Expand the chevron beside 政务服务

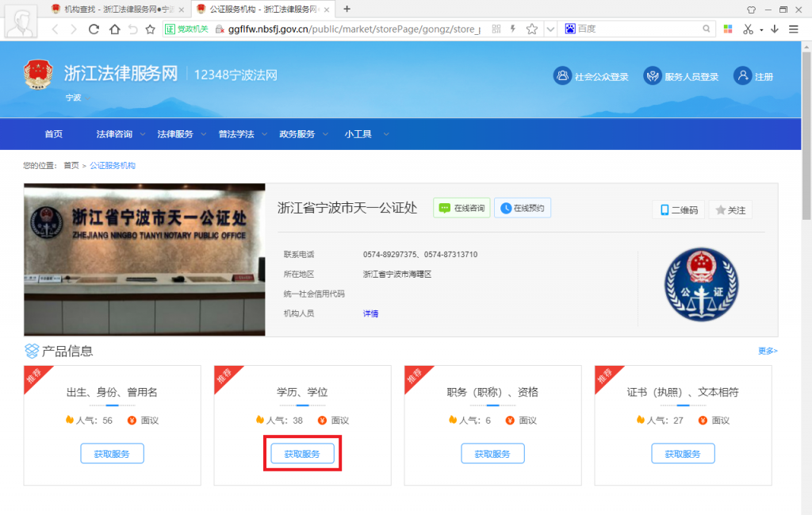(326, 134)
